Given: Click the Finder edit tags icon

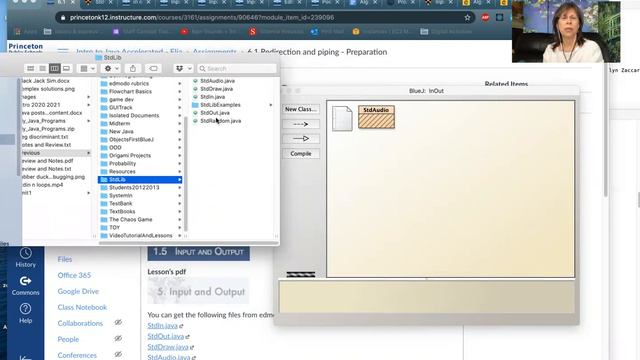Looking at the screenshot, I should point(153,69).
